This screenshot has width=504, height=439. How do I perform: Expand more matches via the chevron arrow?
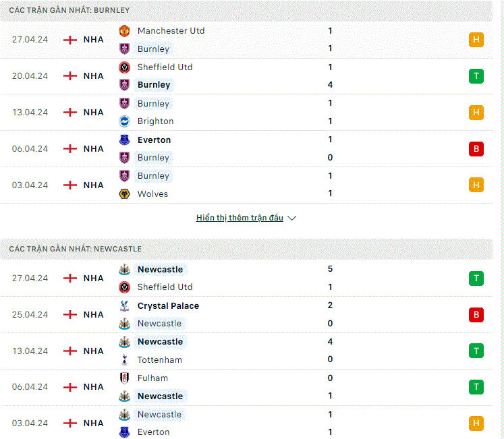tap(292, 218)
